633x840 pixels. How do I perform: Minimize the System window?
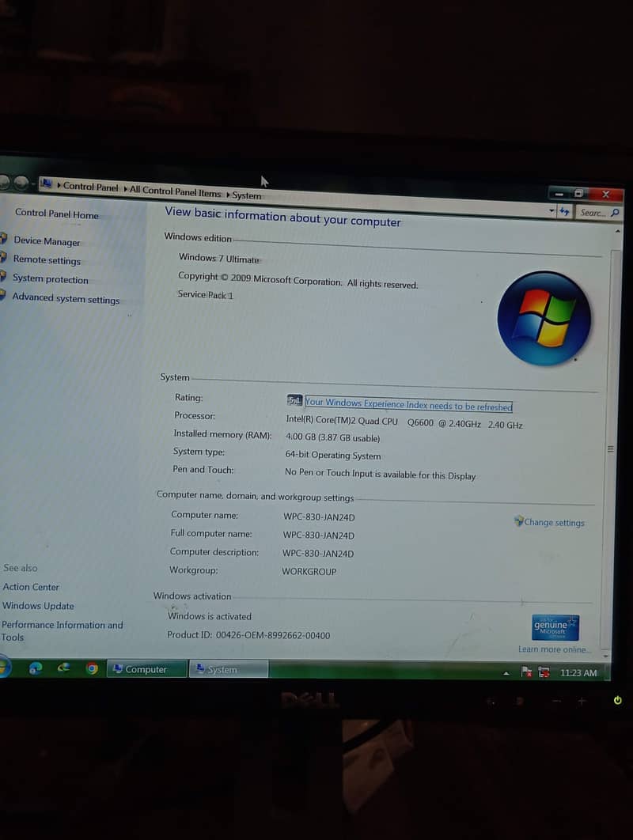pos(559,193)
